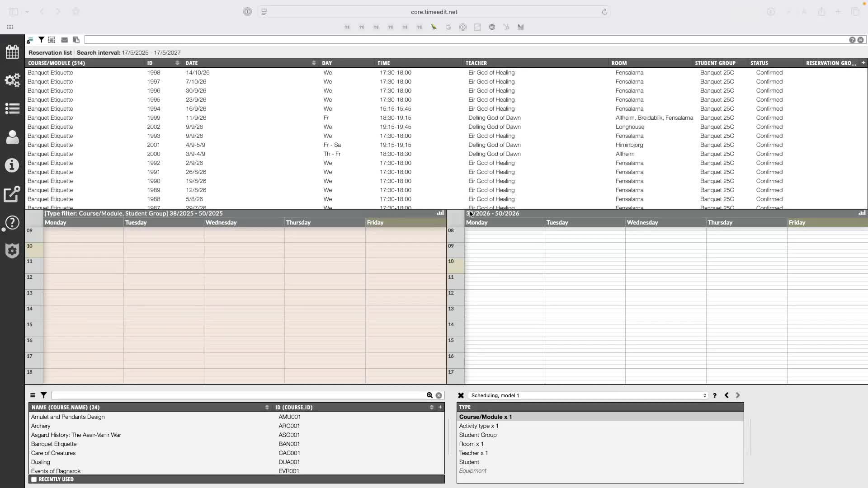Click the magnifier search icon in course search

click(x=429, y=395)
